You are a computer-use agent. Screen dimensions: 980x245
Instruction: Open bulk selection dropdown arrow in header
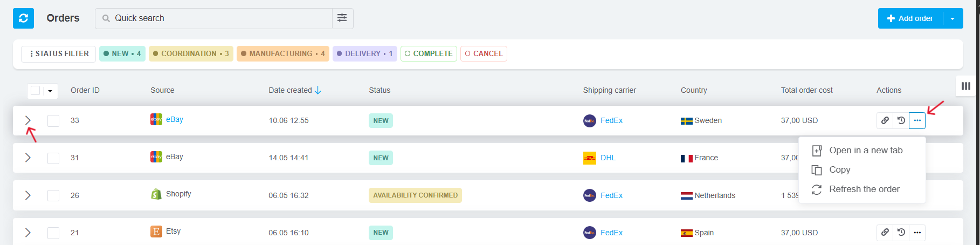point(50,91)
